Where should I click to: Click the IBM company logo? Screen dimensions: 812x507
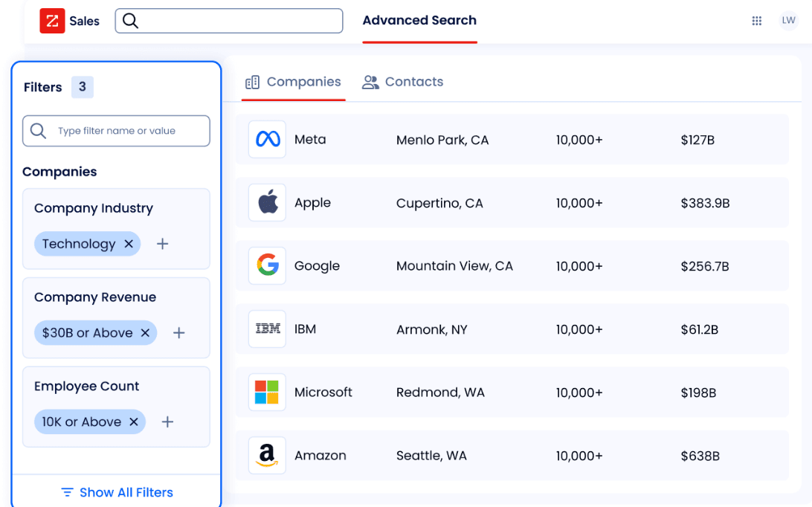click(267, 329)
